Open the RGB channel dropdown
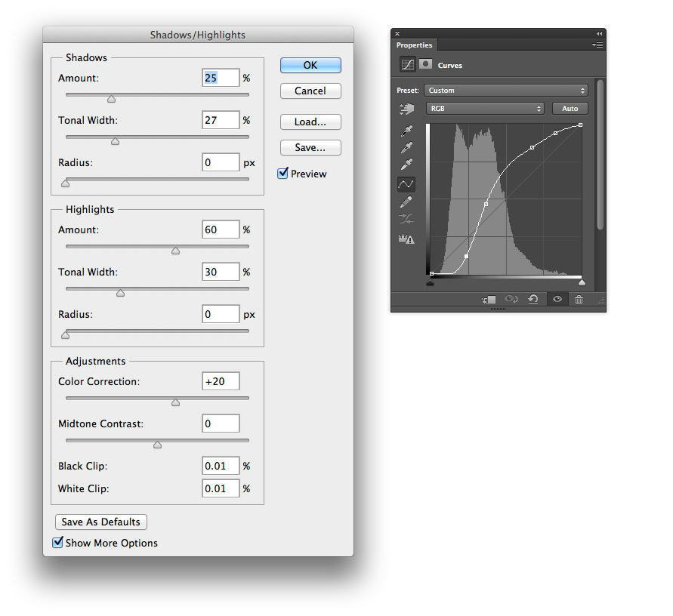This screenshot has height=616, width=673. (x=485, y=109)
